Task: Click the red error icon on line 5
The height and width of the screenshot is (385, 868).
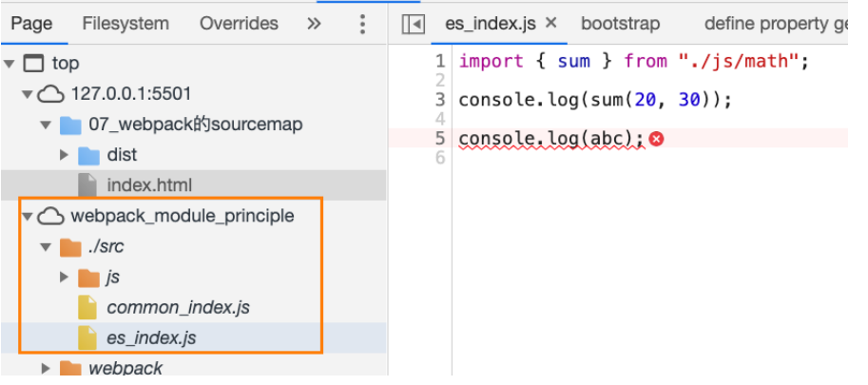Action: pos(656,139)
